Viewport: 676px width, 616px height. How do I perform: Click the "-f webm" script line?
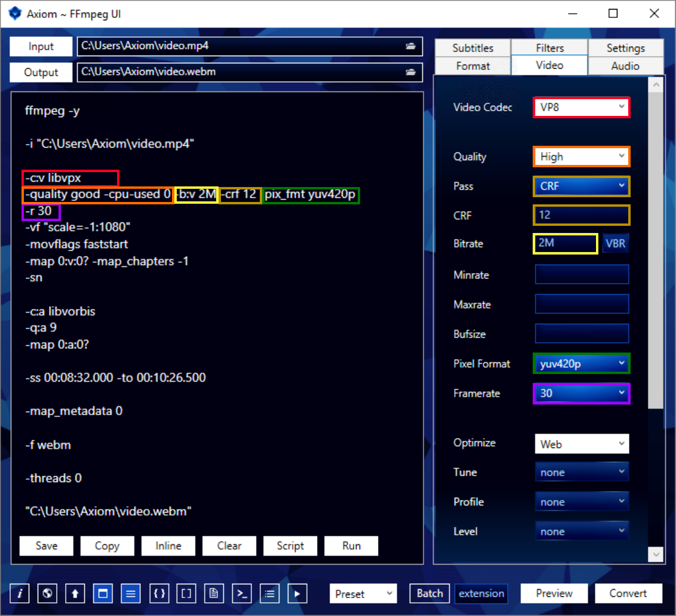pyautogui.click(x=48, y=445)
